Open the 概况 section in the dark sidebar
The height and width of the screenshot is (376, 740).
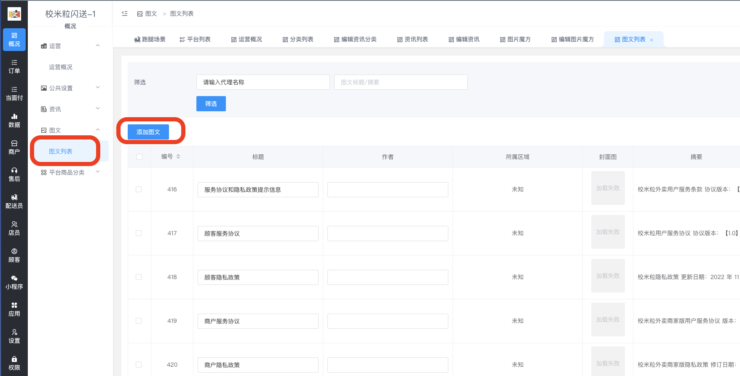(x=14, y=40)
